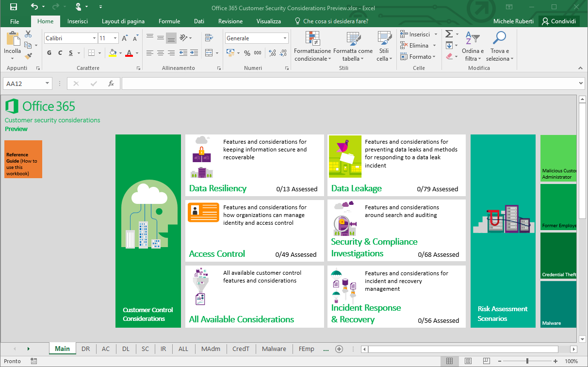Increase decimal places

tap(272, 53)
